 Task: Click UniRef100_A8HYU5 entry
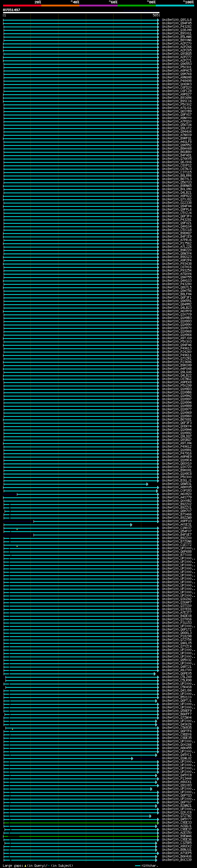(177, 487)
